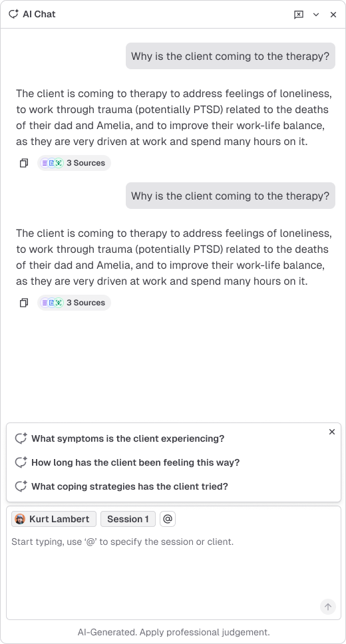This screenshot has height=644, width=346.
Task: Click the clear chat icon in header
Action: click(299, 15)
